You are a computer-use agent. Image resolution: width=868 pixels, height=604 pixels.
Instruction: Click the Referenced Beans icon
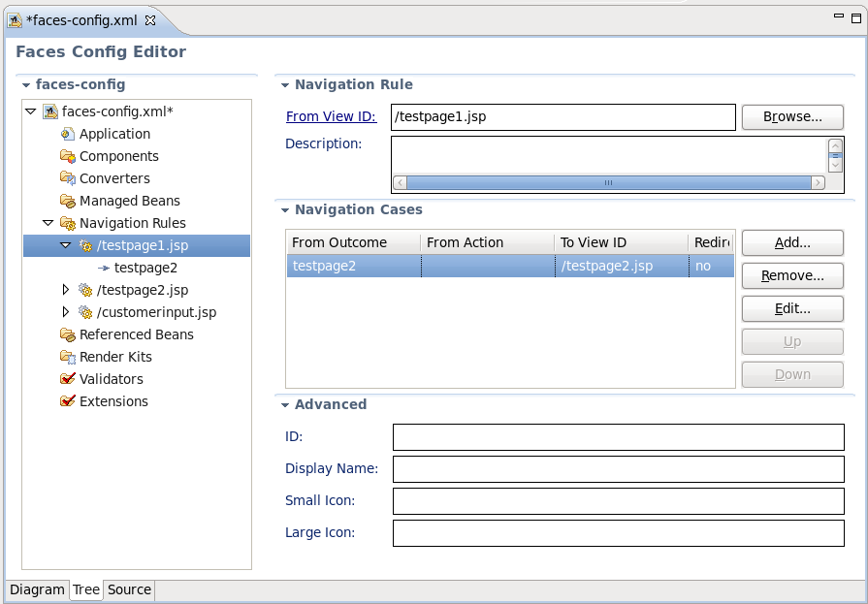point(66,334)
